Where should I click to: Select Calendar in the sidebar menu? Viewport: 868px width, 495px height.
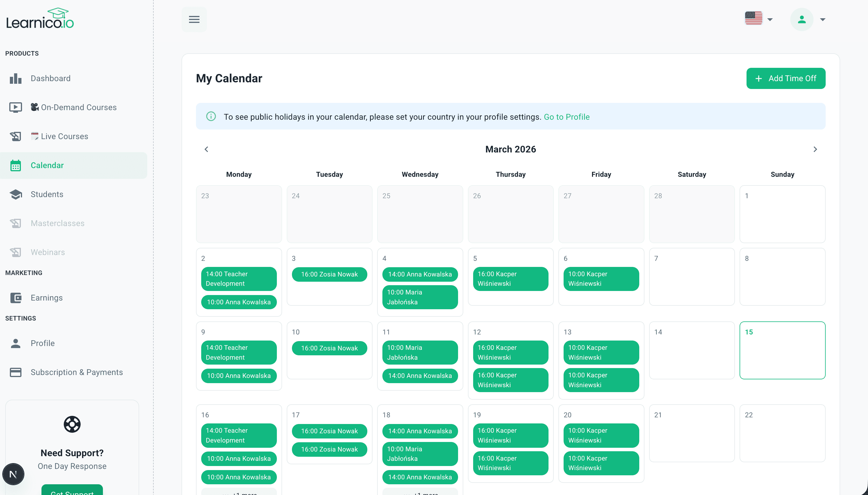coord(47,165)
